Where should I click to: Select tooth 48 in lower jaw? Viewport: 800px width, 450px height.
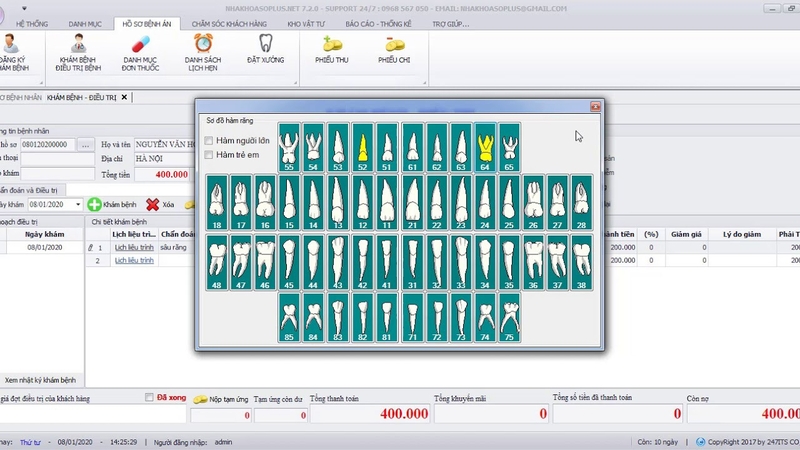point(217,262)
